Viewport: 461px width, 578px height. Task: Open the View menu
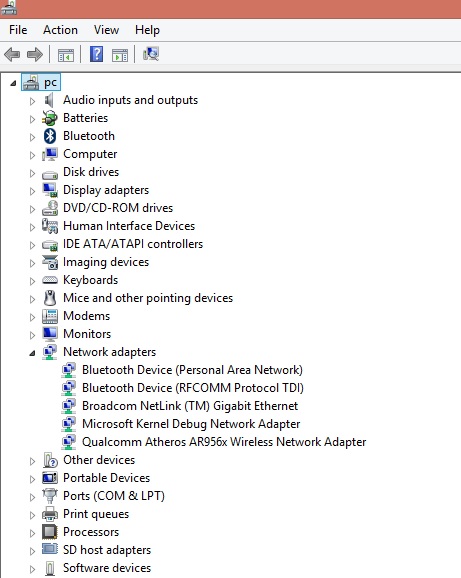pyautogui.click(x=106, y=30)
